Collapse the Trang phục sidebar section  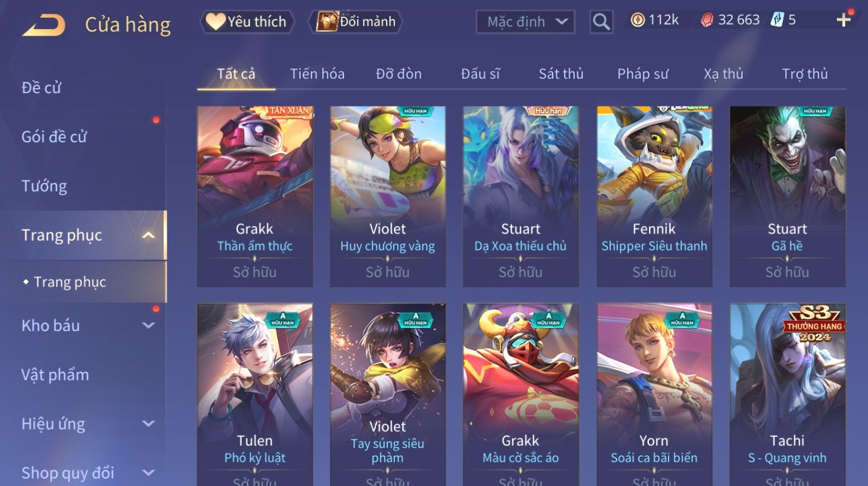pos(148,235)
